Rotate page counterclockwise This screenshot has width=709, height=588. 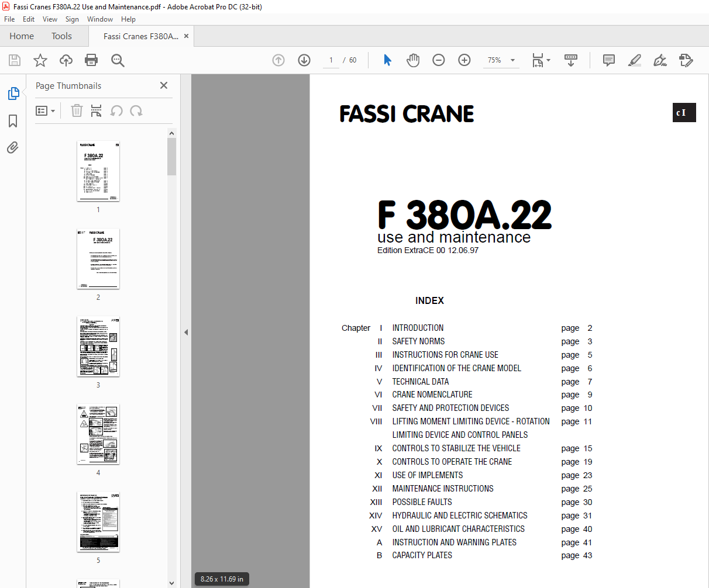pyautogui.click(x=116, y=110)
